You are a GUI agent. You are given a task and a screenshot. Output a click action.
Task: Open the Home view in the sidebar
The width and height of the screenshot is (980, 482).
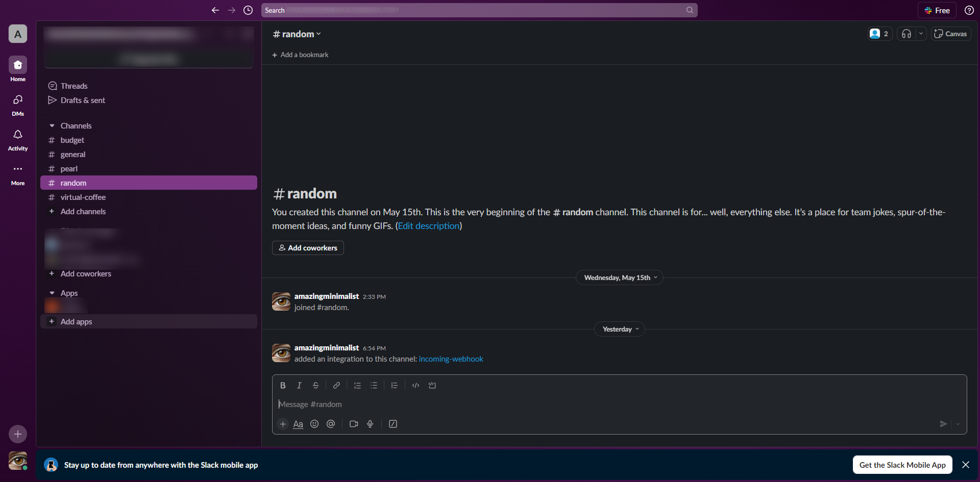pos(18,69)
